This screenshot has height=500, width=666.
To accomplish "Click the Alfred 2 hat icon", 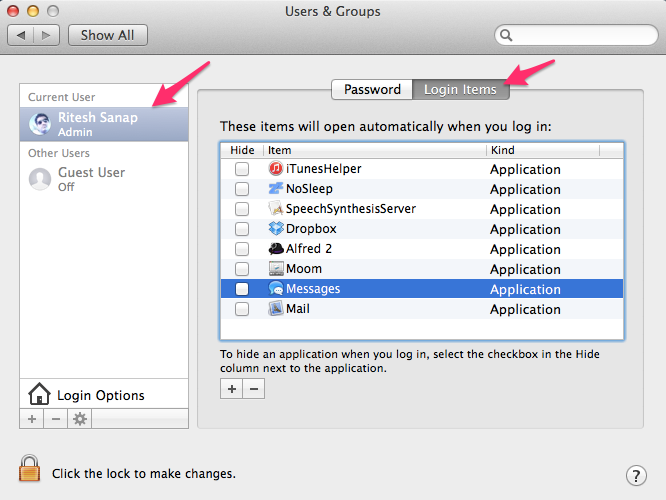I will (276, 249).
